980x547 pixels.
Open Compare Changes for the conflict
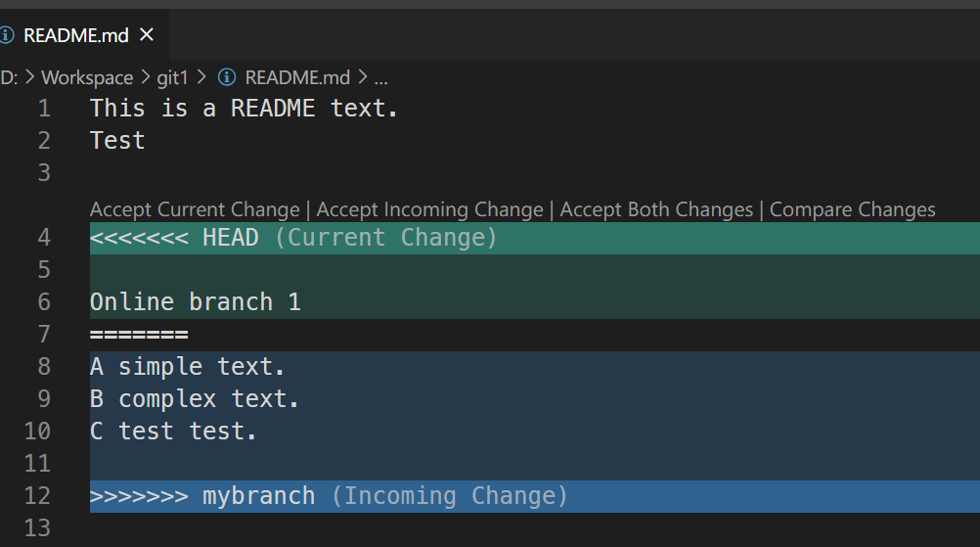pos(852,209)
